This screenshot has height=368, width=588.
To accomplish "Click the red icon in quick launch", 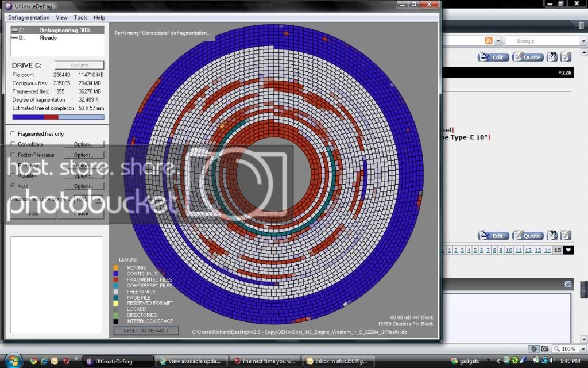I will [66, 361].
